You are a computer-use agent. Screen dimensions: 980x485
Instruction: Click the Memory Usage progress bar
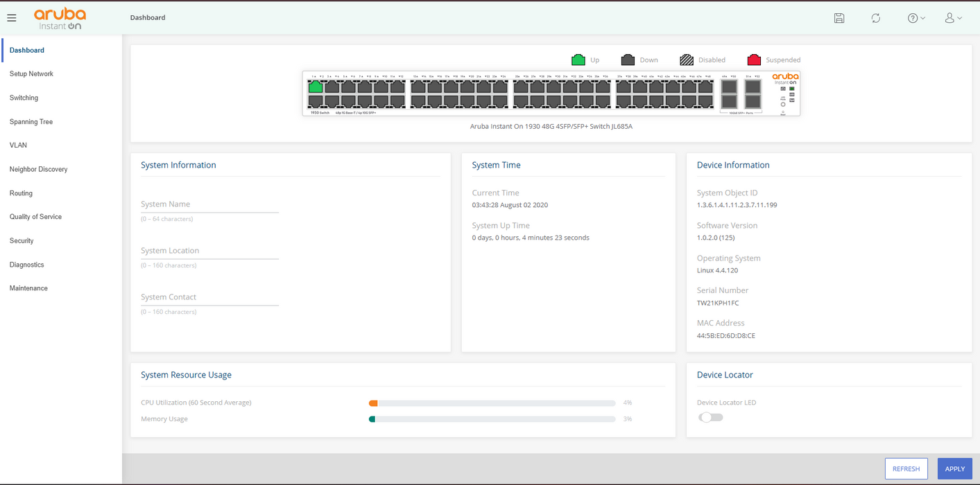pos(492,419)
